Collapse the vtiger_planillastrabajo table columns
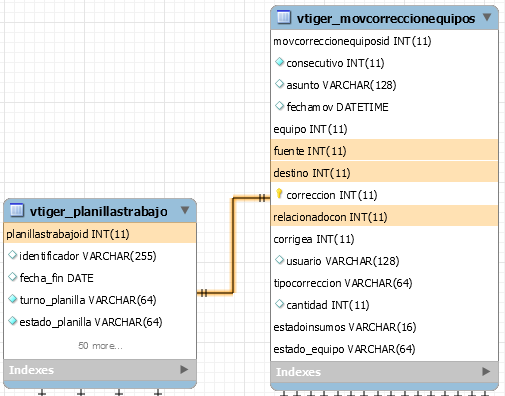The height and width of the screenshot is (396, 505). coord(185,210)
